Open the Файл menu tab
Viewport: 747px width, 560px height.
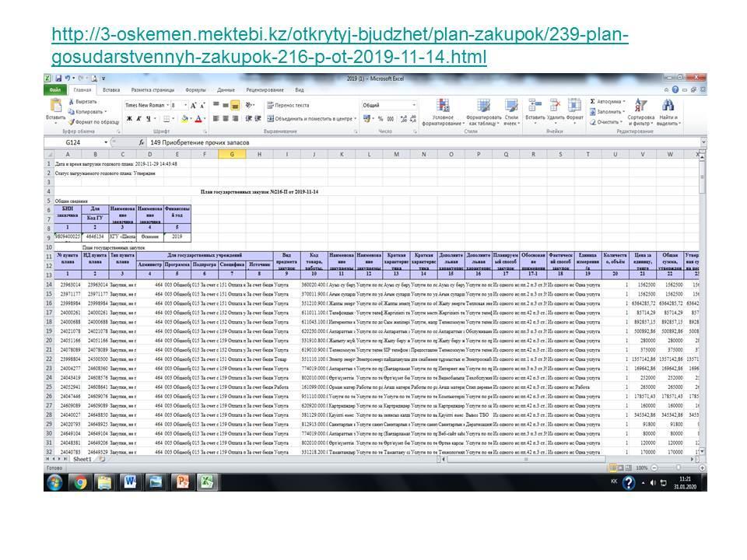pyautogui.click(x=55, y=89)
